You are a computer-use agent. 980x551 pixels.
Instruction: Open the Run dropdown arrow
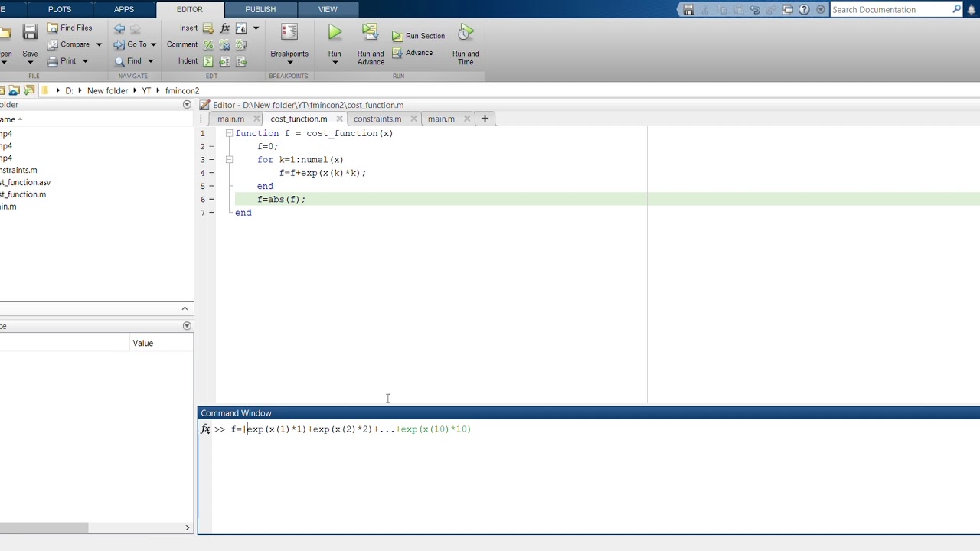pos(335,63)
